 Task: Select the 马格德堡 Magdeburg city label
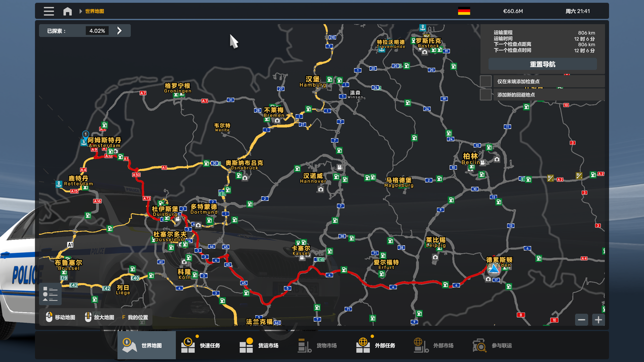coord(399,182)
